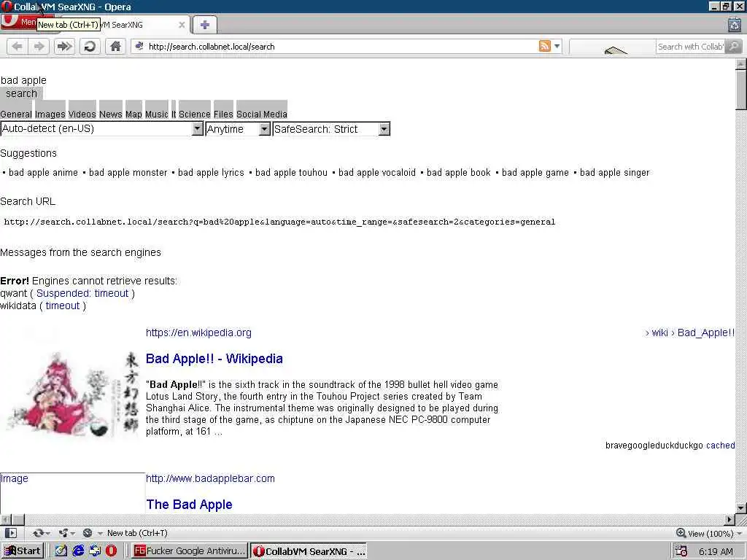Open The Bad Apple result title

[189, 505]
